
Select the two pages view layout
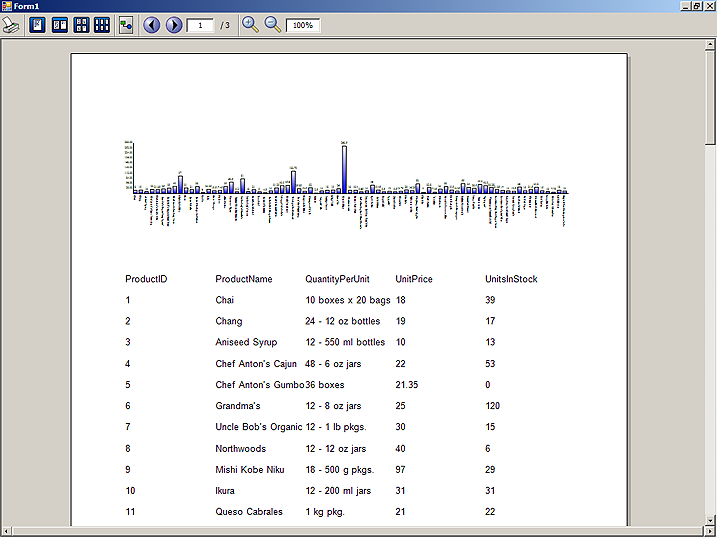coord(59,25)
